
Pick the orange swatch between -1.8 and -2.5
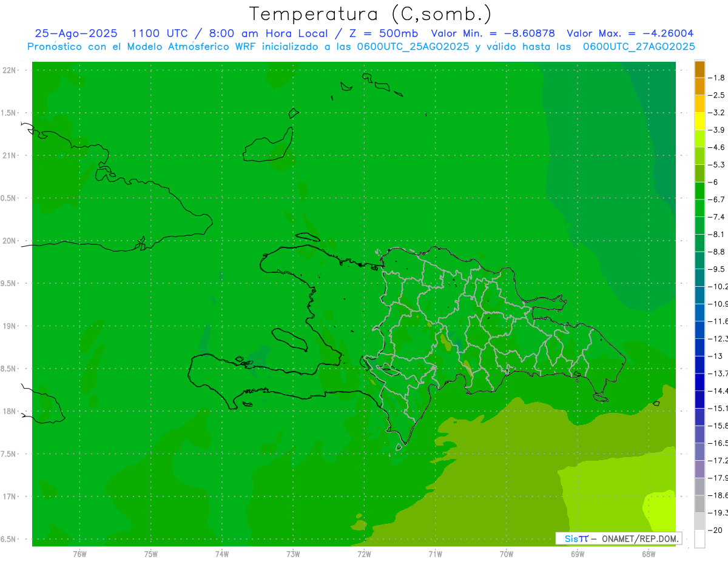coord(699,86)
